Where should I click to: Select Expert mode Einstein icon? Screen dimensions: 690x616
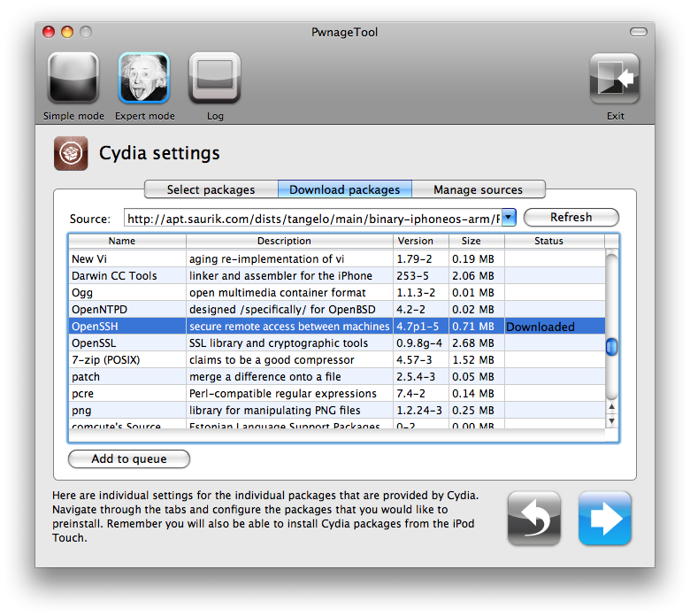pos(144,79)
